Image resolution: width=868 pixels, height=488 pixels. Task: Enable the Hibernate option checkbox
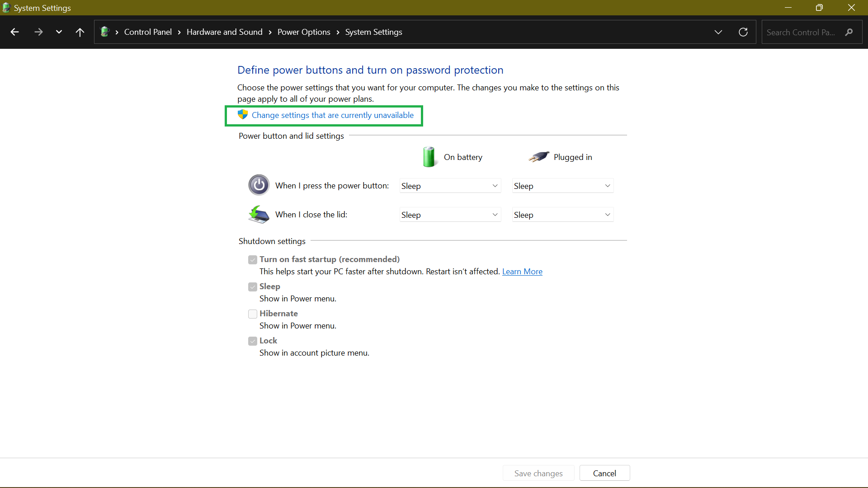click(252, 314)
